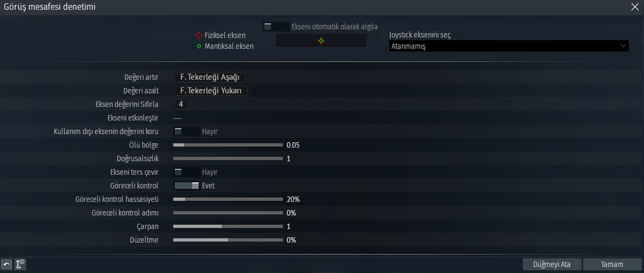Viewport: 644px width, 273px height.
Task: Click the Düzeltme slider
Action: tap(228, 240)
